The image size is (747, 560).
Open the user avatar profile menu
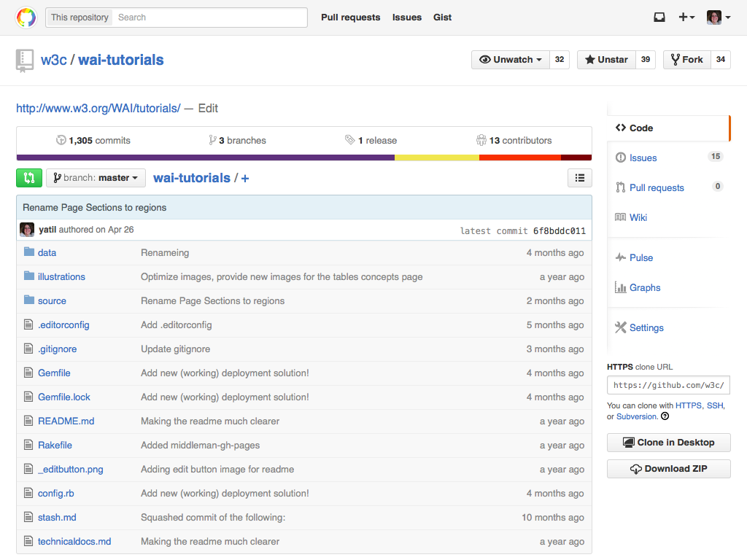click(x=719, y=17)
